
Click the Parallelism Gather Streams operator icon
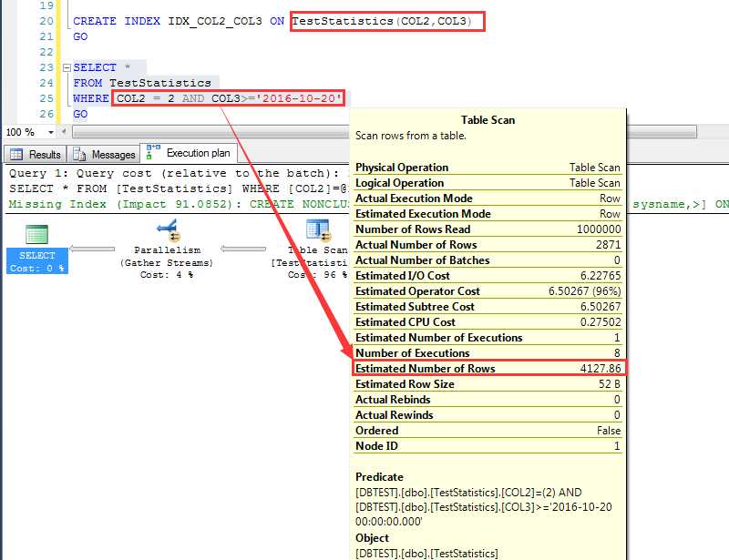(x=168, y=231)
